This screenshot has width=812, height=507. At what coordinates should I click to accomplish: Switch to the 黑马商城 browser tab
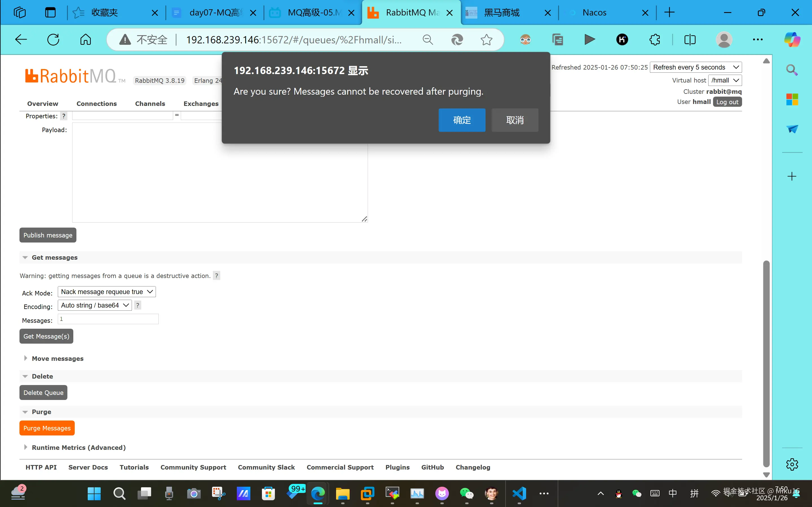coord(502,13)
